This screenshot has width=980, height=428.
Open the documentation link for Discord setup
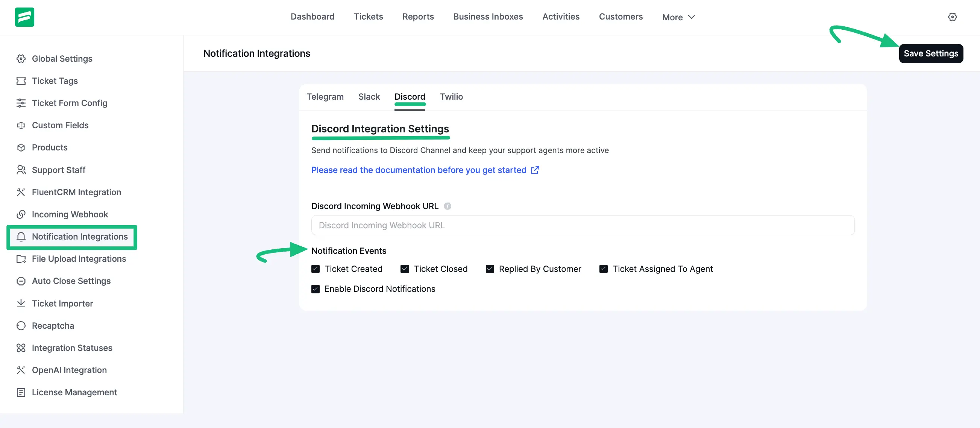(x=419, y=170)
